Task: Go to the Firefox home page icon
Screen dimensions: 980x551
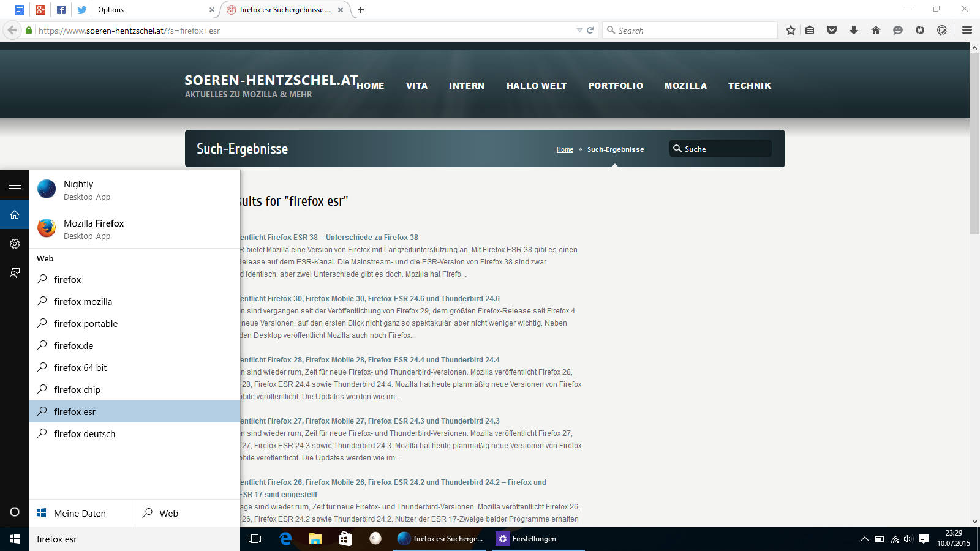Action: [x=876, y=30]
